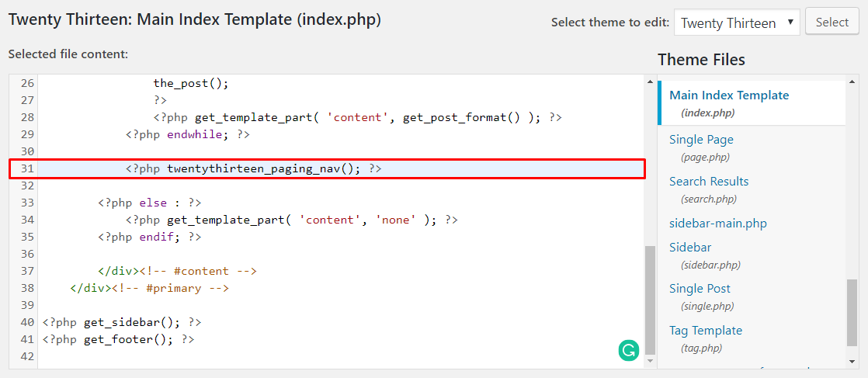
Task: Open the Sidebar (sidebar.php) file
Action: click(x=690, y=248)
